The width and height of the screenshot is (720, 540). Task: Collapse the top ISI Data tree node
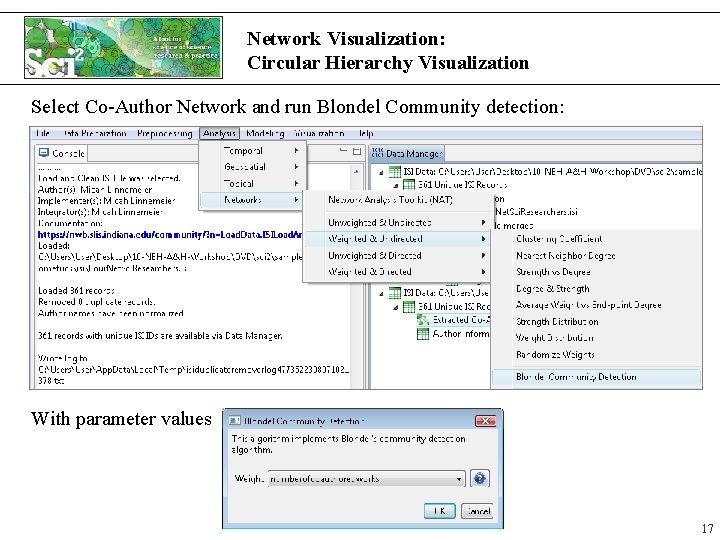click(x=381, y=173)
